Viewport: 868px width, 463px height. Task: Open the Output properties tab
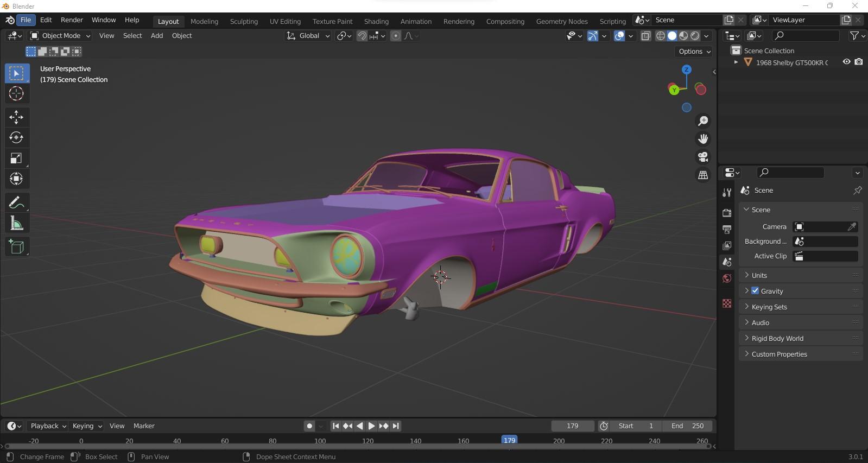727,229
